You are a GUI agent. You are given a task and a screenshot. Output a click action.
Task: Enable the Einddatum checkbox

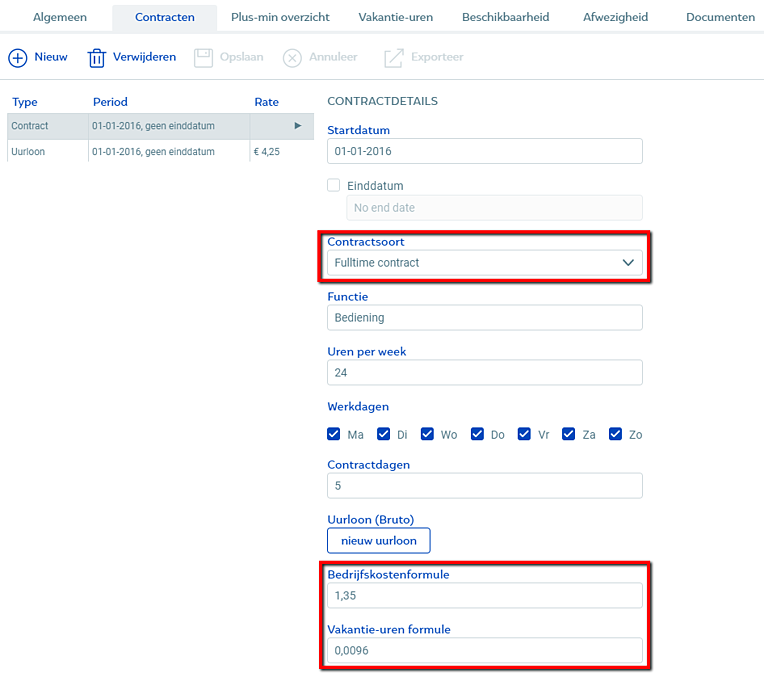(x=334, y=185)
